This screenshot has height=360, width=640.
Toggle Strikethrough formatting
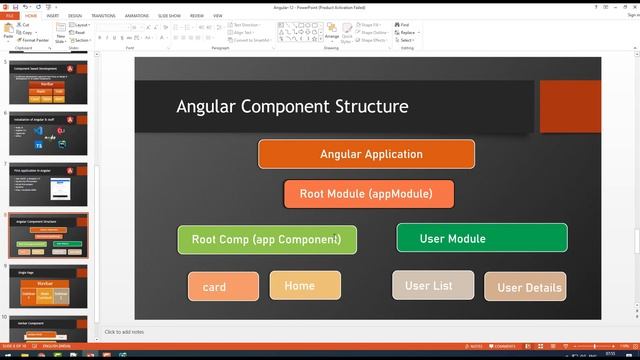pos(129,38)
